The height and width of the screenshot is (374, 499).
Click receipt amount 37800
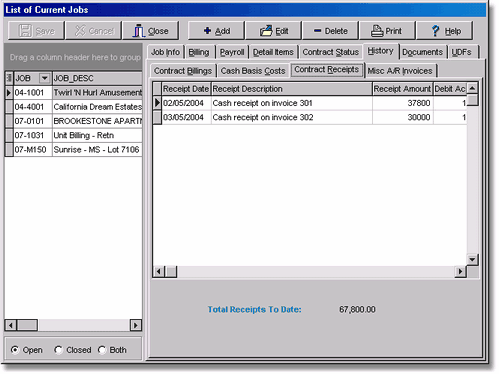[x=403, y=103]
